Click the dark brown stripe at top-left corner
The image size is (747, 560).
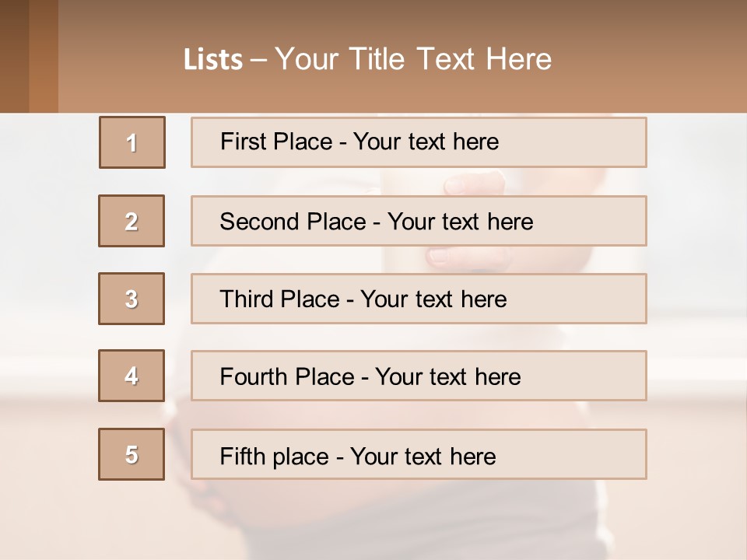tap(14, 56)
